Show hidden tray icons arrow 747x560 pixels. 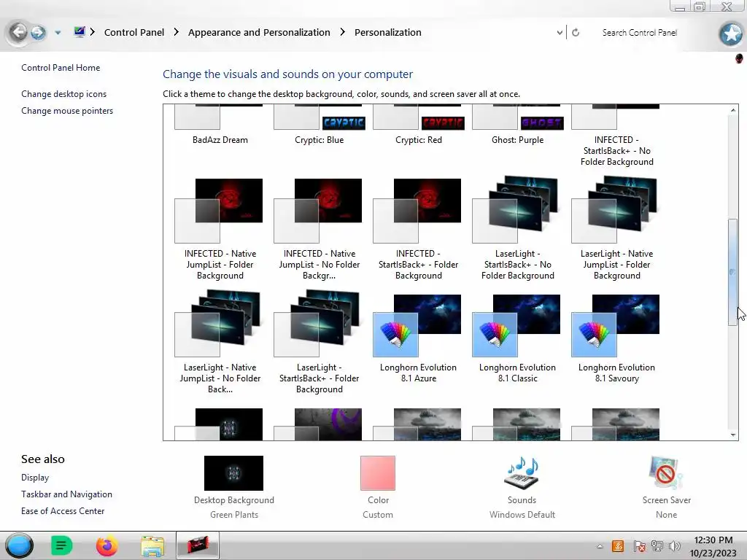coord(600,546)
